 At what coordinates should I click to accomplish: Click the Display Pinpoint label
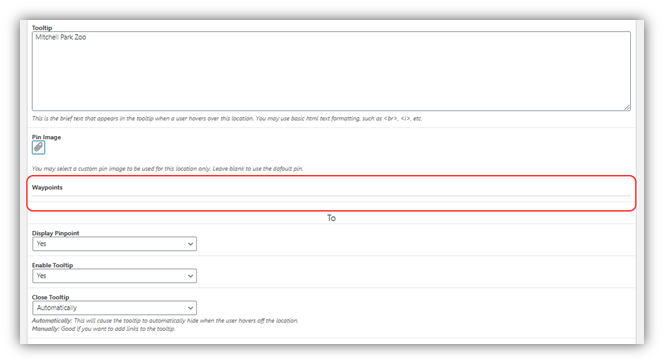(55, 233)
